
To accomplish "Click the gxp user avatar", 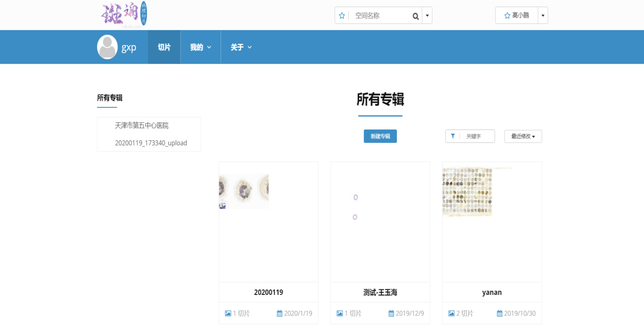I will tap(107, 47).
